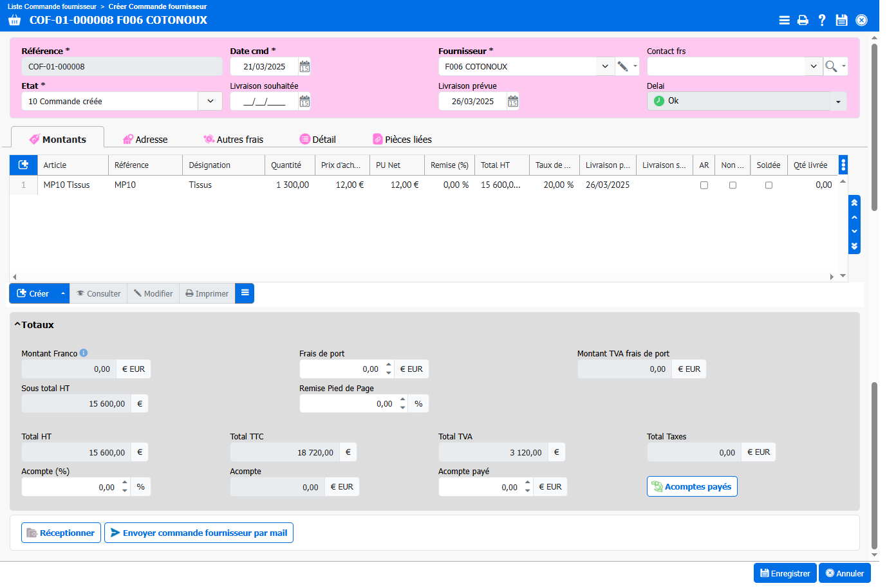Click the save floppy disk icon
This screenshot has width=887, height=588.
[x=841, y=20]
